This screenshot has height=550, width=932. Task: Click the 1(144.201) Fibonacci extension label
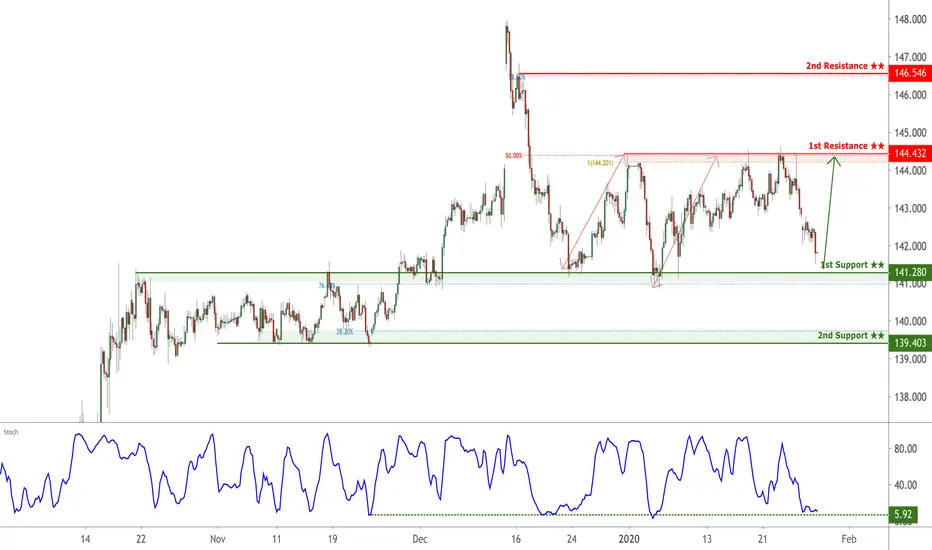(x=600, y=163)
